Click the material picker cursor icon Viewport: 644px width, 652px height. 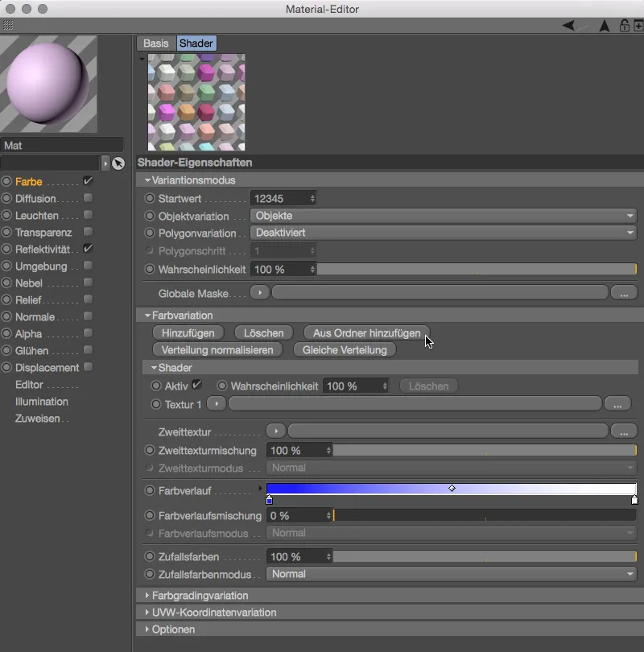(x=118, y=163)
